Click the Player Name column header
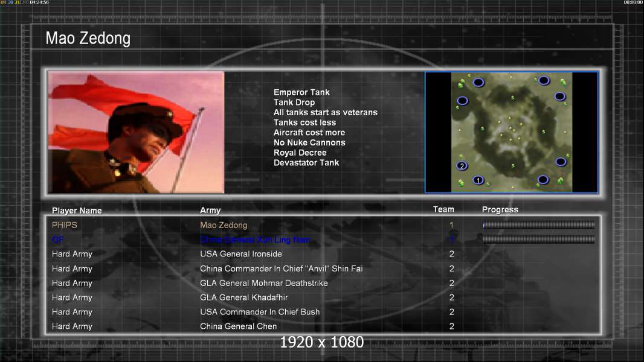 (x=77, y=211)
